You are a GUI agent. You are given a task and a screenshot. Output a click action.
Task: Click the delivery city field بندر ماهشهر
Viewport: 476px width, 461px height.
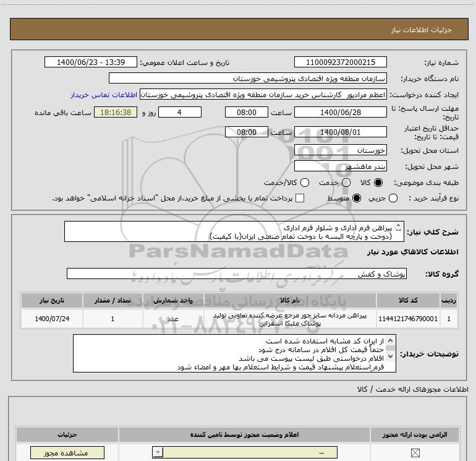pyautogui.click(x=340, y=166)
